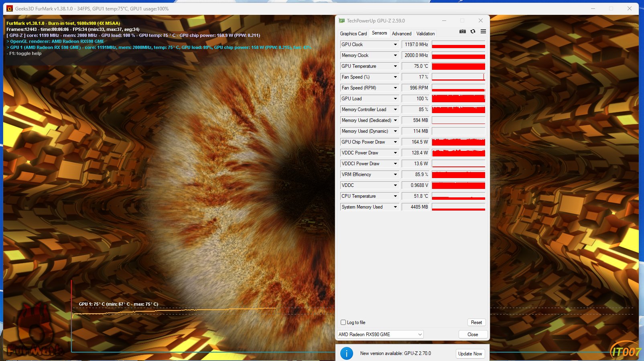Click the 0.9688 V VDDC value

click(x=416, y=185)
